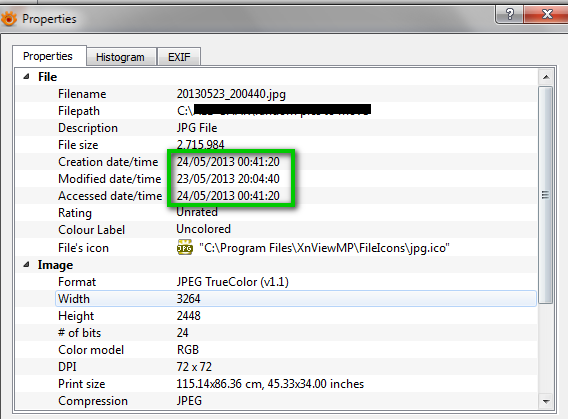Image resolution: width=568 pixels, height=419 pixels.
Task: Open the EXIF tab
Action: coord(179,57)
